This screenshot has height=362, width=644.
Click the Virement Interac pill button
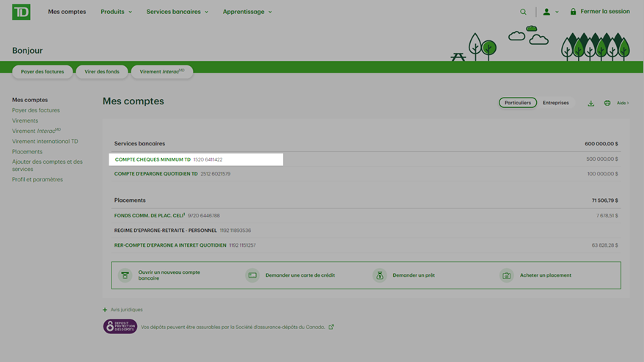coord(162,71)
